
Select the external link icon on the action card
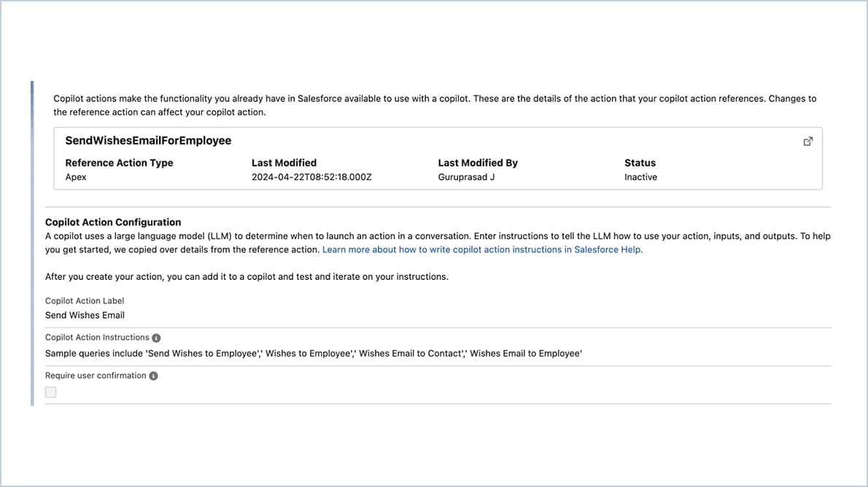[x=807, y=141]
